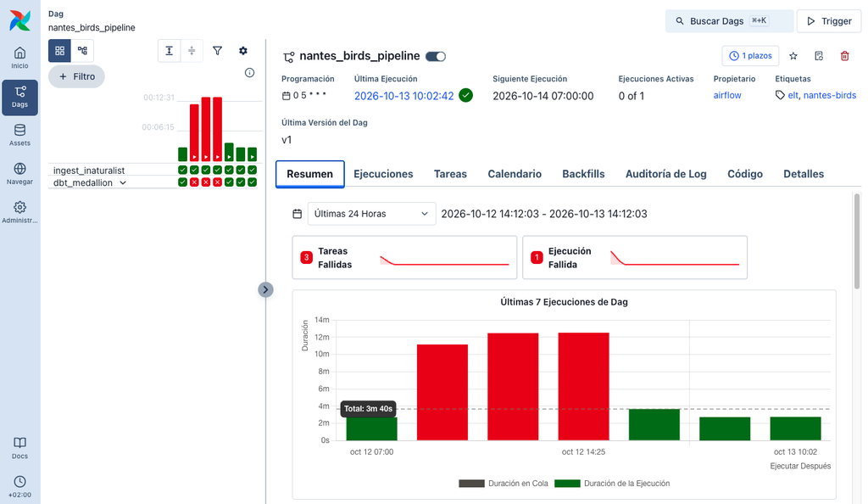Open the Administración settings menu

click(x=20, y=213)
